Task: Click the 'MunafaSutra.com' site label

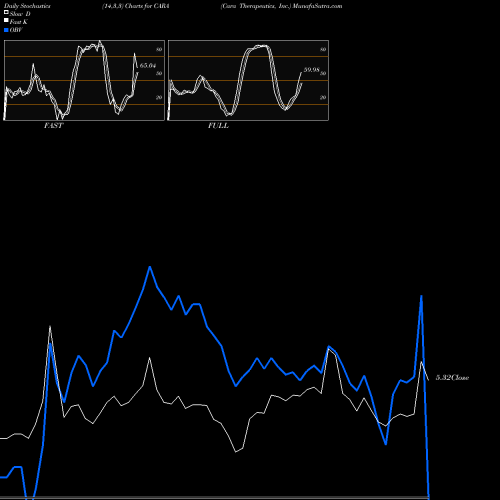Action: click(317, 6)
